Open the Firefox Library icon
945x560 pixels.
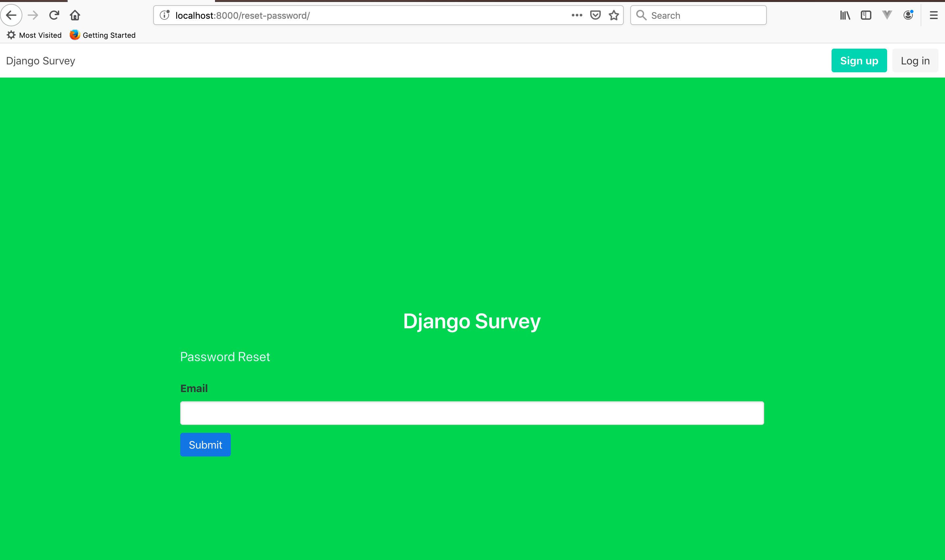click(845, 15)
